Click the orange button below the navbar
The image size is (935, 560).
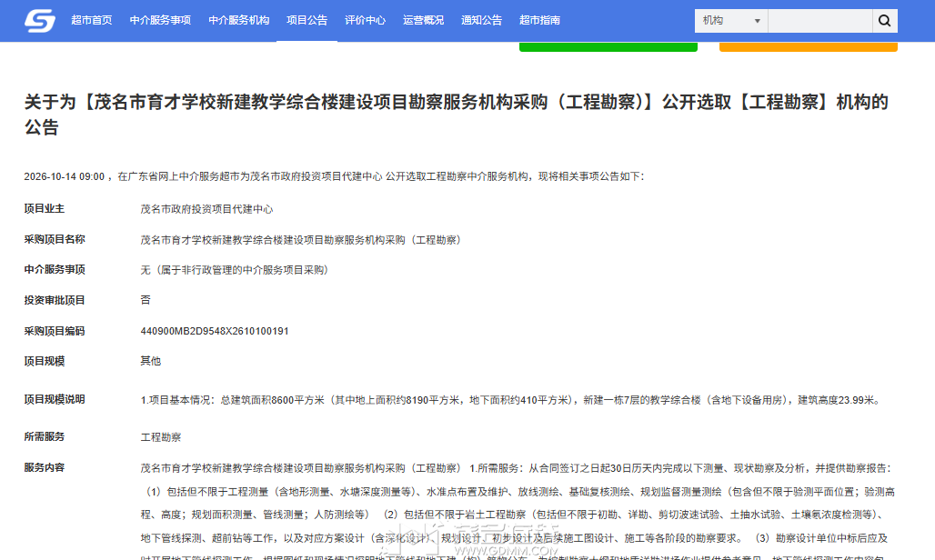pos(808,46)
